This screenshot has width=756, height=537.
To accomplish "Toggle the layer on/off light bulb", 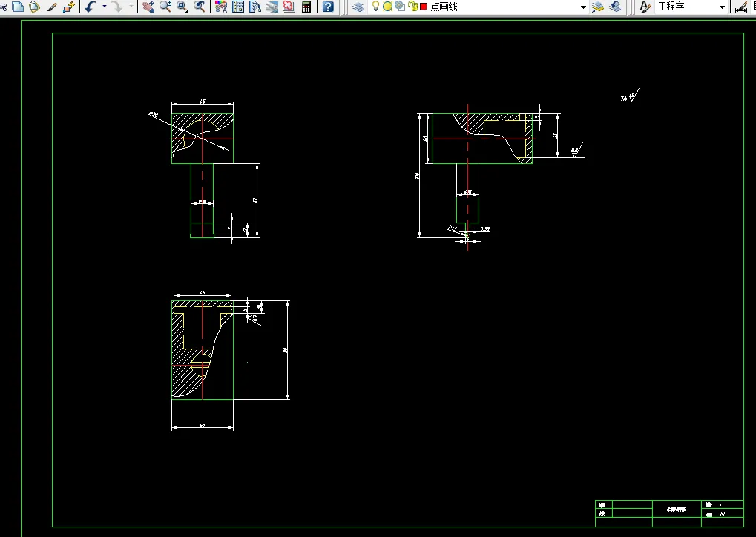I will coord(375,6).
